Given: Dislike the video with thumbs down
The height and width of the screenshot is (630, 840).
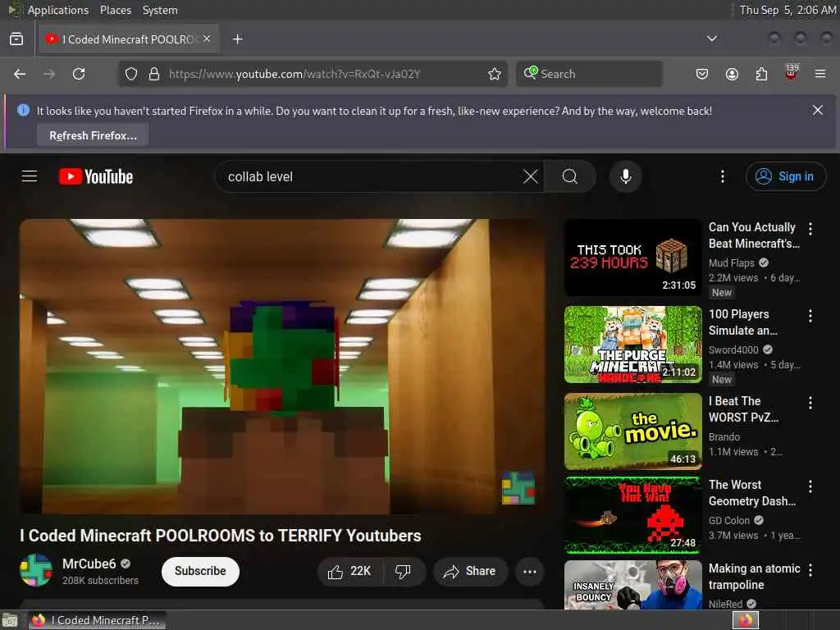Looking at the screenshot, I should (404, 572).
